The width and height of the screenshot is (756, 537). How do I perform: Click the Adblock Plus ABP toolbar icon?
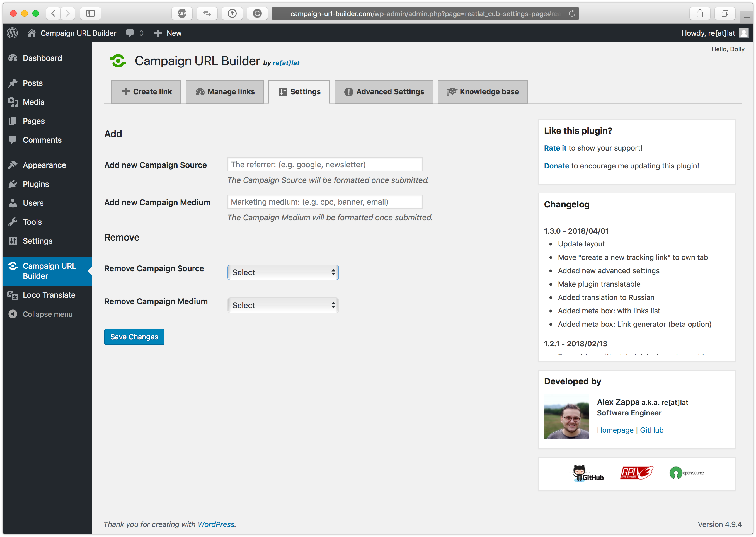tap(182, 14)
